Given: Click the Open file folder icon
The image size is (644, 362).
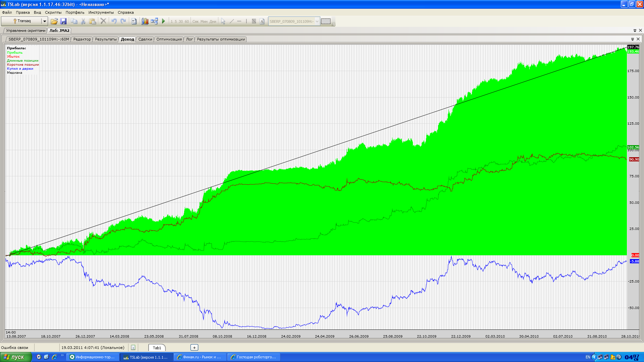Looking at the screenshot, I should pyautogui.click(x=54, y=21).
